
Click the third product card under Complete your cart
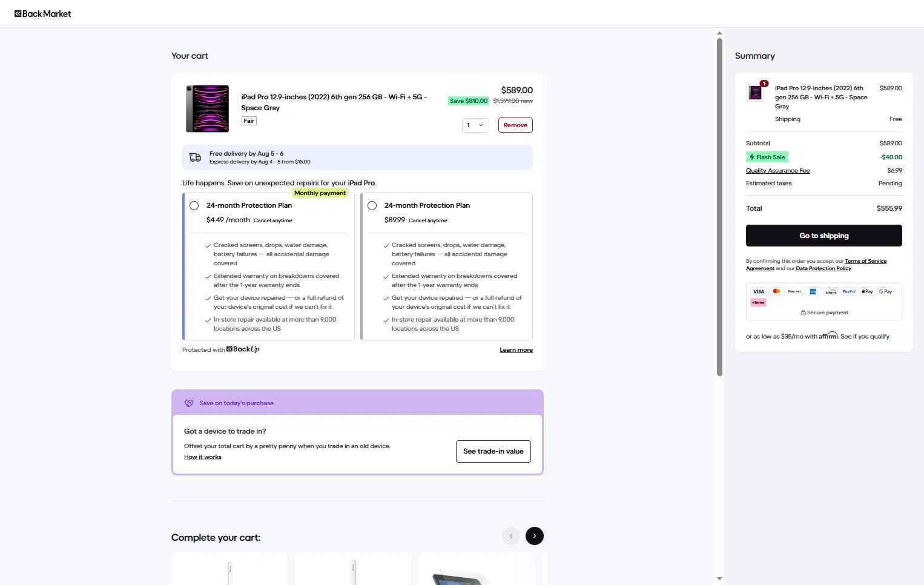pyautogui.click(x=477, y=569)
